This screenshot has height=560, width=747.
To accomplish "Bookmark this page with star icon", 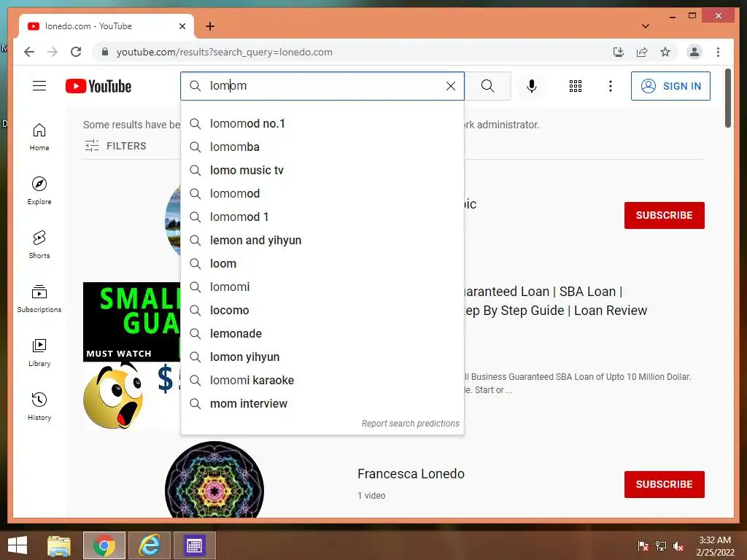I will coord(665,52).
